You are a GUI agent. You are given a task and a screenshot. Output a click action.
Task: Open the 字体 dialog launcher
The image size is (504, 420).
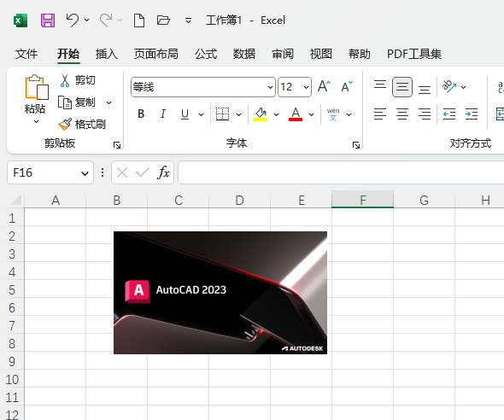(x=356, y=145)
